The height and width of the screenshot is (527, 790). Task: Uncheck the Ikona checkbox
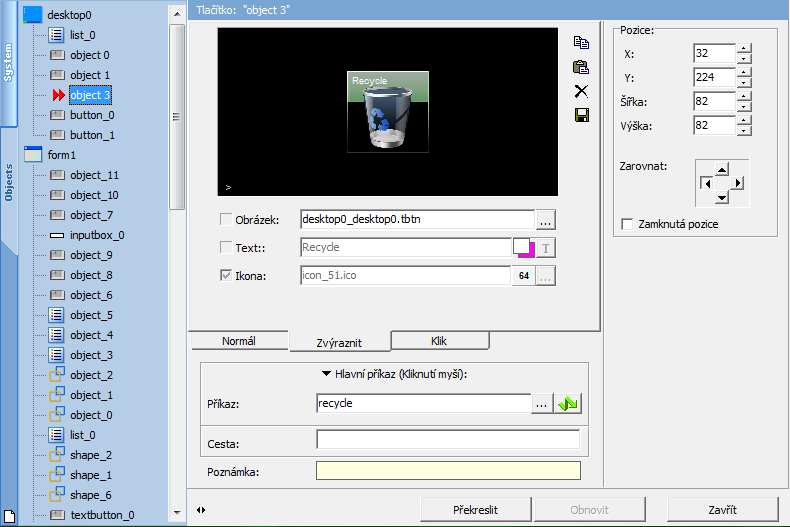coord(226,275)
